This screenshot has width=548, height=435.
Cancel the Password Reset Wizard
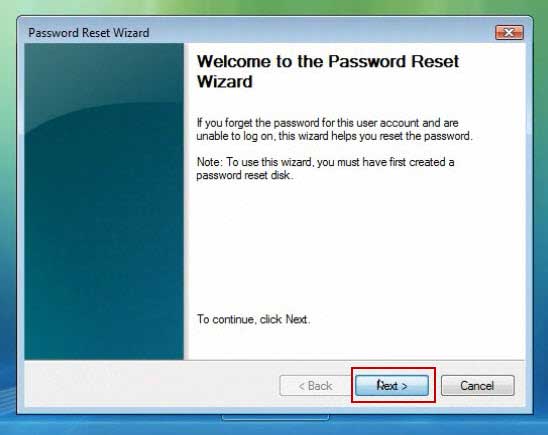477,385
